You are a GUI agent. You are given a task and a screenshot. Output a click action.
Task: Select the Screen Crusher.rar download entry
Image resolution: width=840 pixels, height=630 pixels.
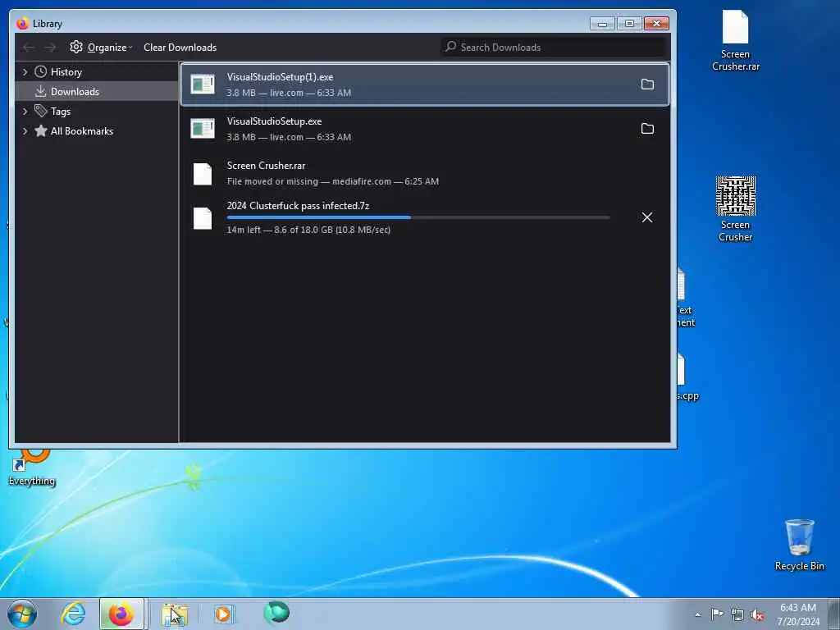[425, 174]
